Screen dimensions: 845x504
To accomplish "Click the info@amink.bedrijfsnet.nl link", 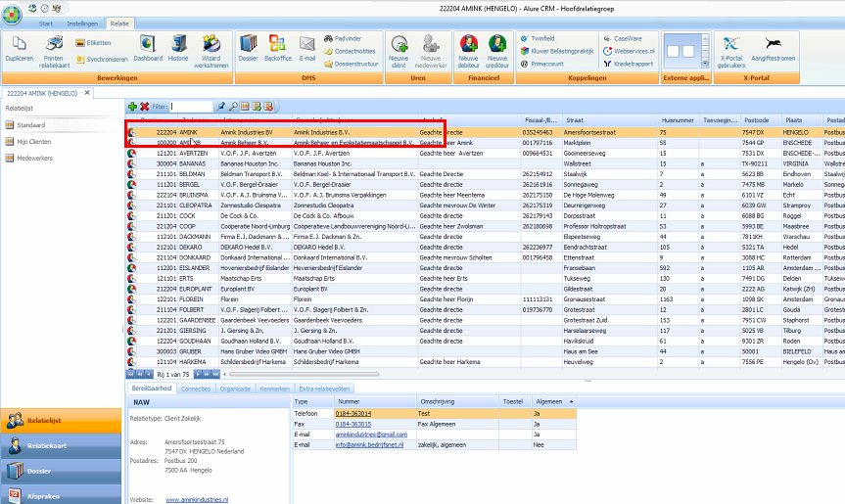I will pos(369,444).
